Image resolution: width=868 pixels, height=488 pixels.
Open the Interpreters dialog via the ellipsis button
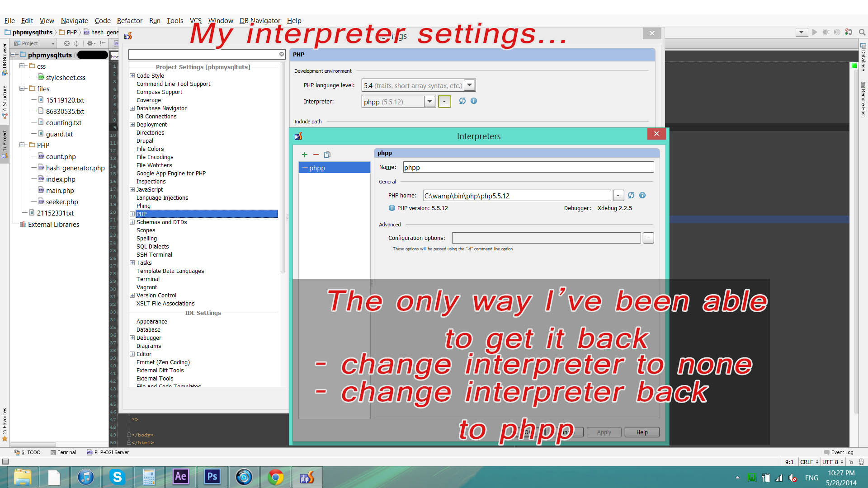444,101
